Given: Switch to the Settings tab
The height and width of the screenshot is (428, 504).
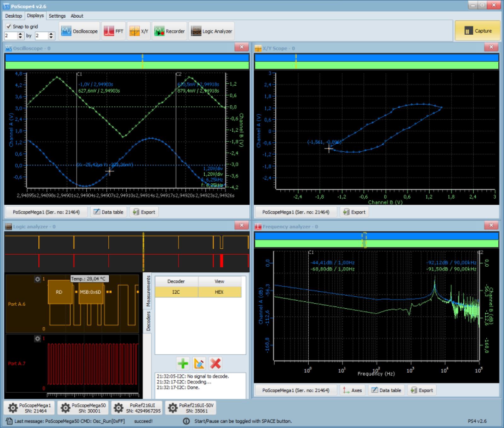Looking at the screenshot, I should pos(57,16).
